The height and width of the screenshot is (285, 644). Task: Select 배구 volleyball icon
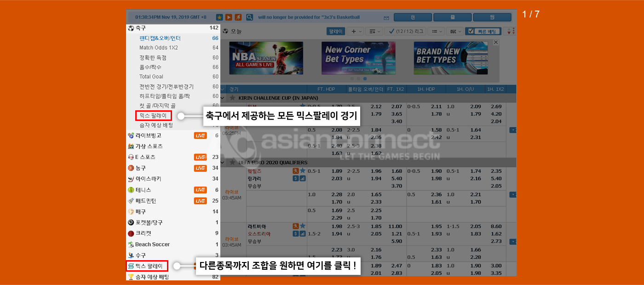pyautogui.click(x=131, y=211)
